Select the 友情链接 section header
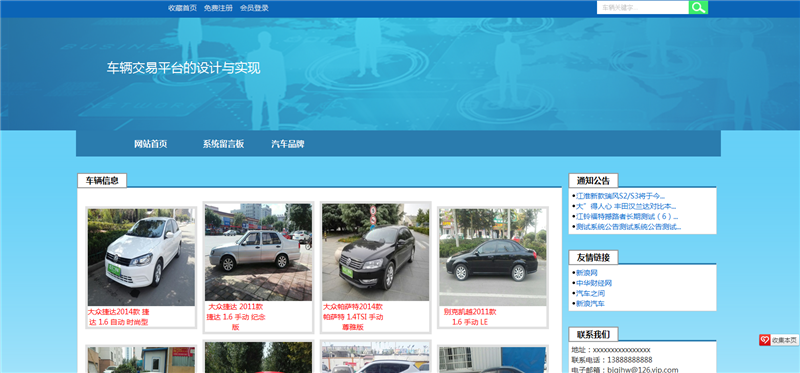The image size is (800, 373). click(593, 257)
